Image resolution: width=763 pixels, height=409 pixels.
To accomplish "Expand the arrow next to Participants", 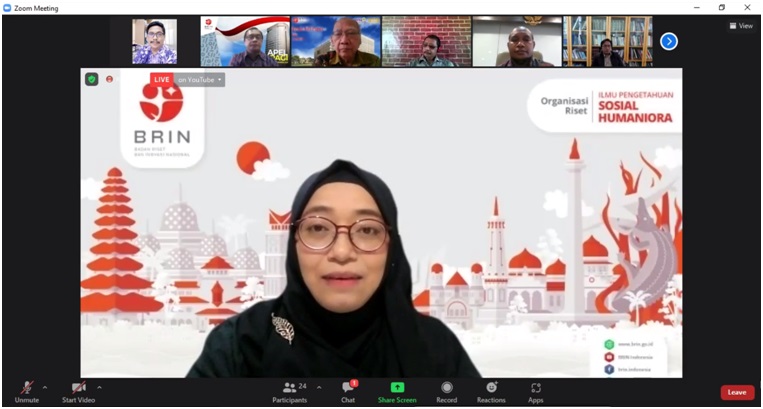I will pos(319,387).
